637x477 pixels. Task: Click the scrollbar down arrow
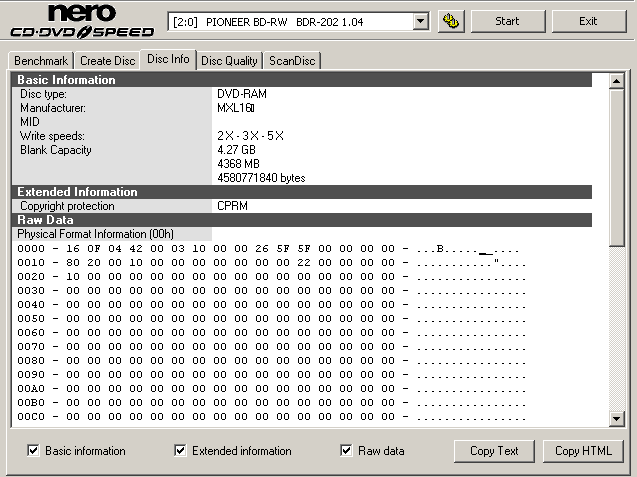click(x=616, y=418)
